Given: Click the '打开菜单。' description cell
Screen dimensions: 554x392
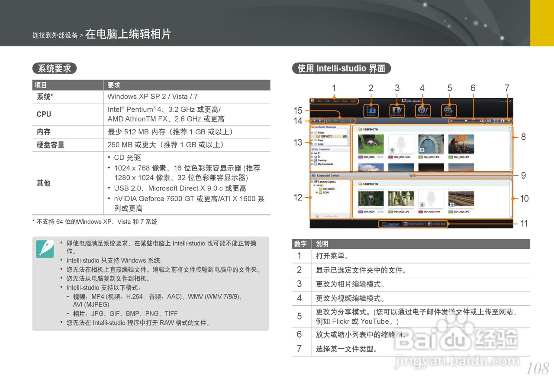Looking at the screenshot, I should (x=421, y=256).
